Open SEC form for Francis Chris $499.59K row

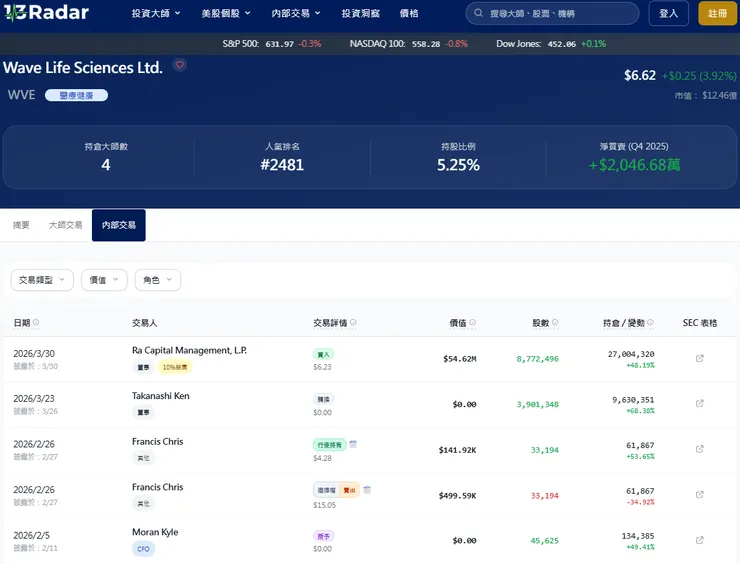[699, 494]
